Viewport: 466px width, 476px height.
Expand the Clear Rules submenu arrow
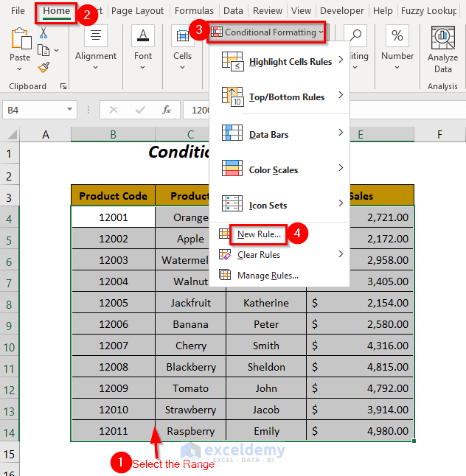point(341,253)
